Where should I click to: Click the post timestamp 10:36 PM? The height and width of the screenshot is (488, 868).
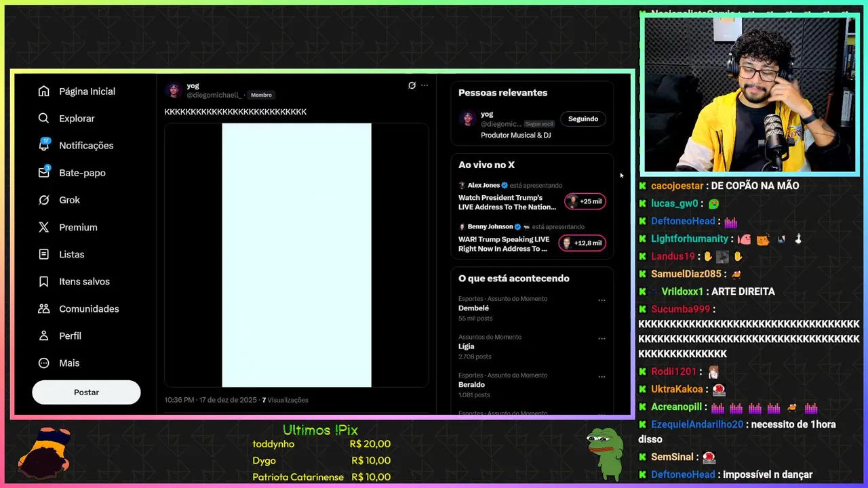pos(210,400)
